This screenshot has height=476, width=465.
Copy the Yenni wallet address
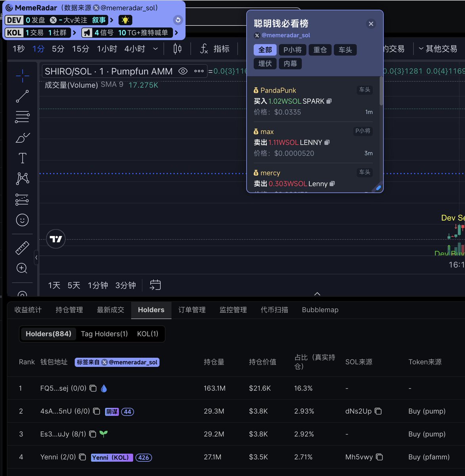(x=82, y=457)
